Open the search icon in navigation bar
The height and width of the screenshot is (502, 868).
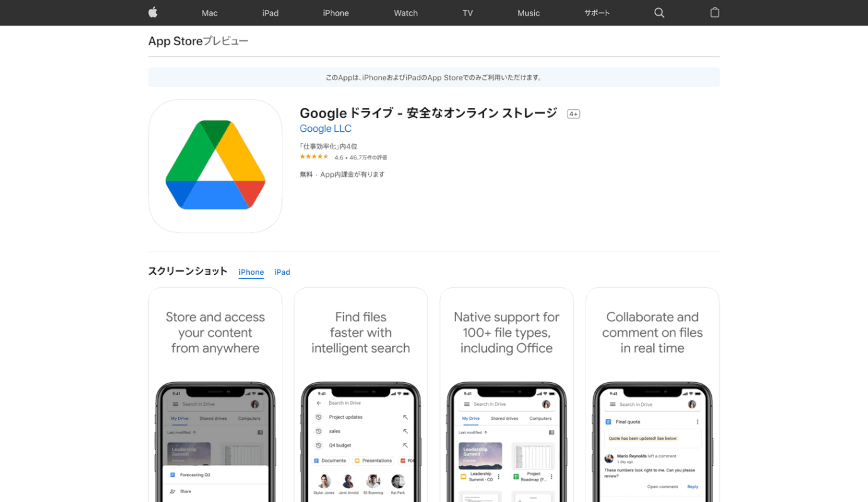click(658, 13)
